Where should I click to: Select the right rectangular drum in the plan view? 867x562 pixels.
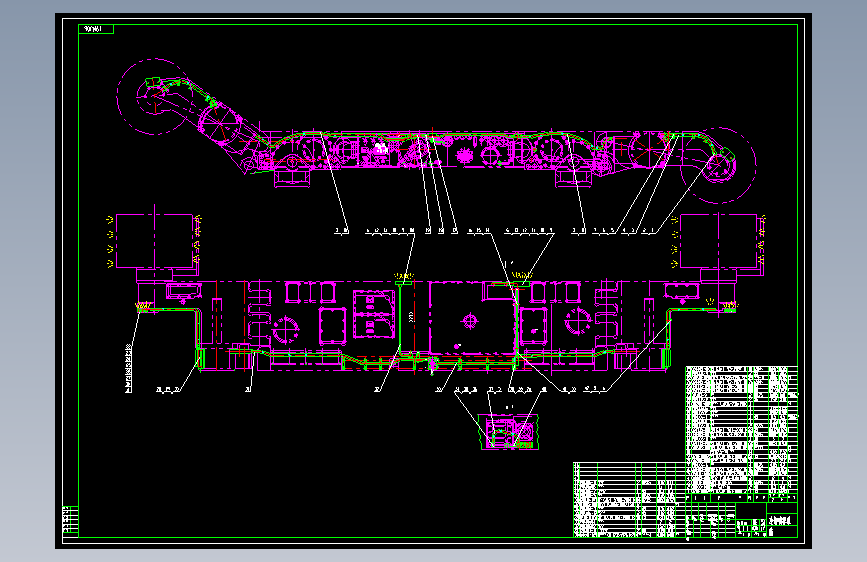click(718, 241)
